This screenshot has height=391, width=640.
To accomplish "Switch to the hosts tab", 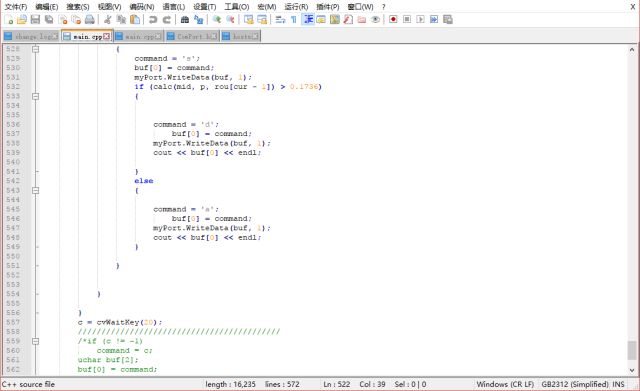I will [241, 36].
